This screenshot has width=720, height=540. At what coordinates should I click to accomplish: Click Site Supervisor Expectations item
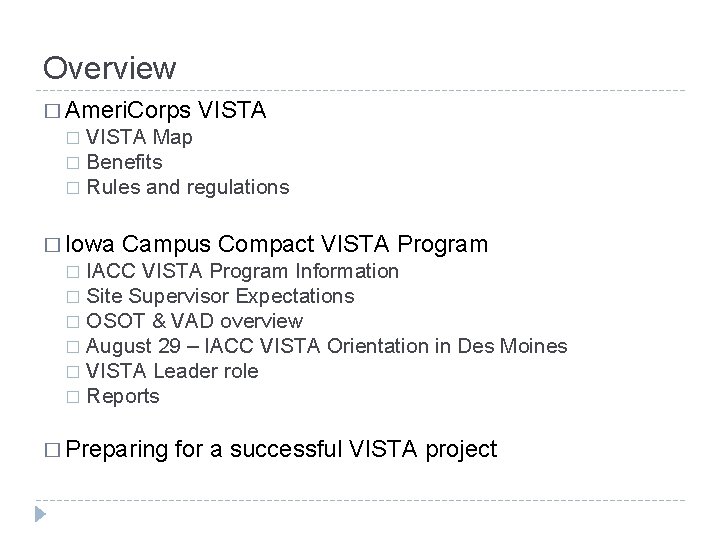(x=220, y=296)
